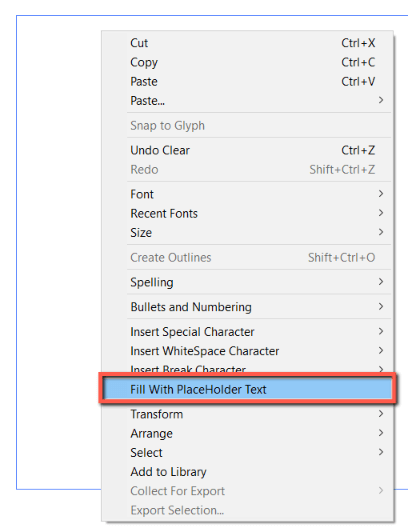Expand Recent Fonts submenu

click(247, 213)
